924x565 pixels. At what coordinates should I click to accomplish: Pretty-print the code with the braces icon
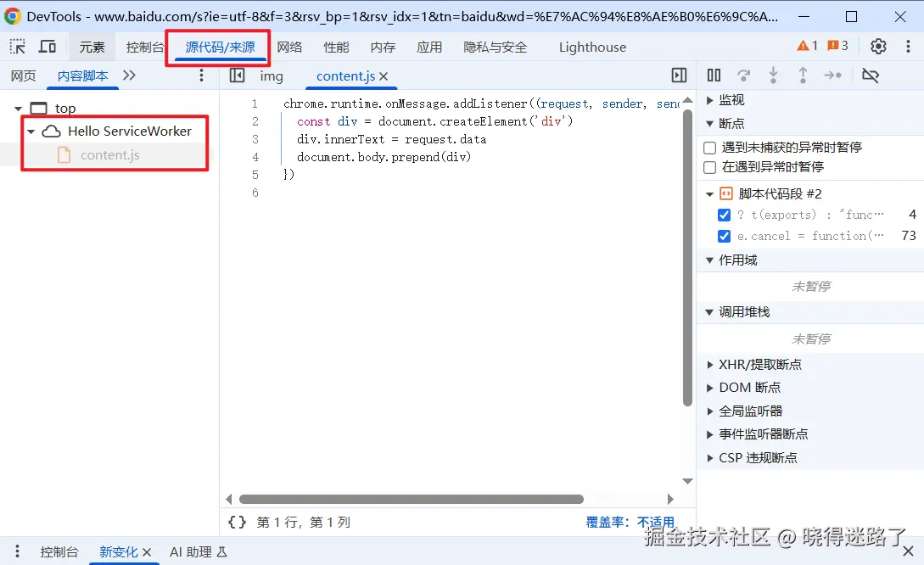pyautogui.click(x=237, y=522)
